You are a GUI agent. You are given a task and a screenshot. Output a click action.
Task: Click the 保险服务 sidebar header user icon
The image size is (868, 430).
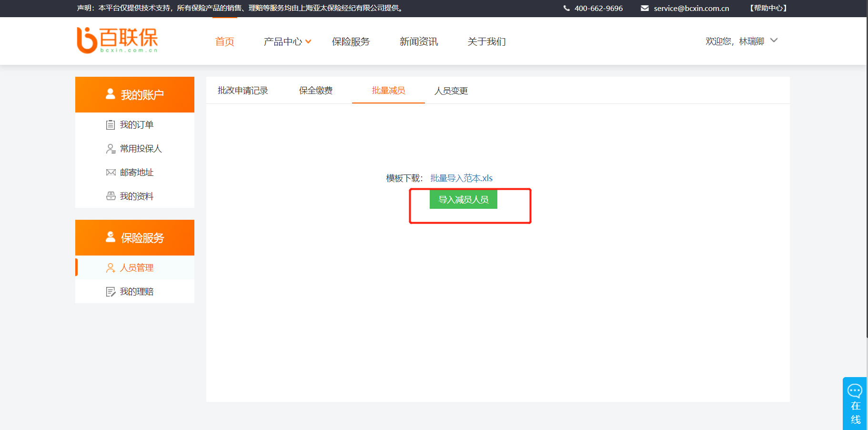(111, 237)
